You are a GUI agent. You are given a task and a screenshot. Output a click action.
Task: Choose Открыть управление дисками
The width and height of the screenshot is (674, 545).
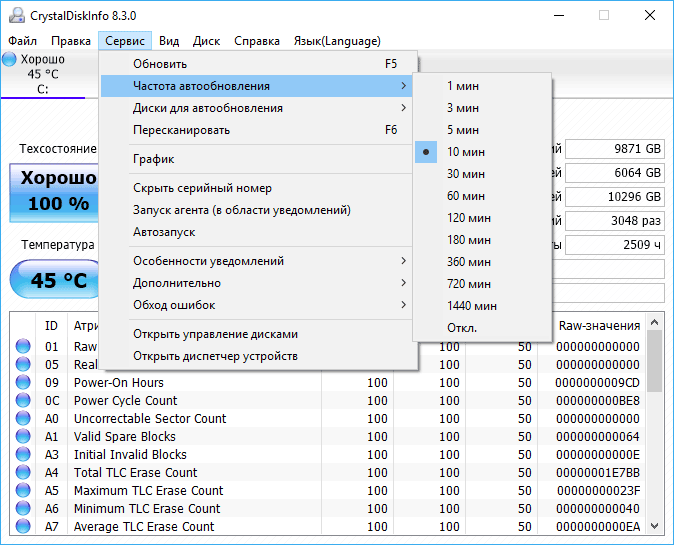click(x=258, y=334)
